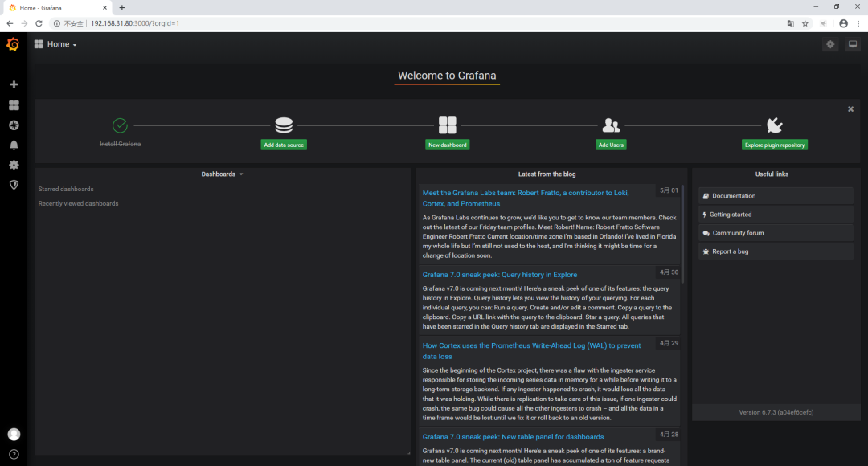Click the add users people icon
This screenshot has height=466, width=868.
point(611,125)
